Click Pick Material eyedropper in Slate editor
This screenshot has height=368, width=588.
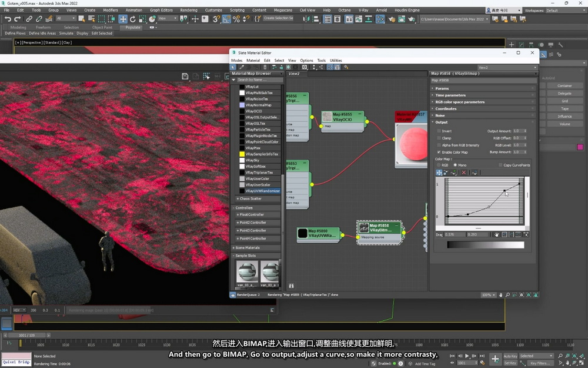coord(242,67)
